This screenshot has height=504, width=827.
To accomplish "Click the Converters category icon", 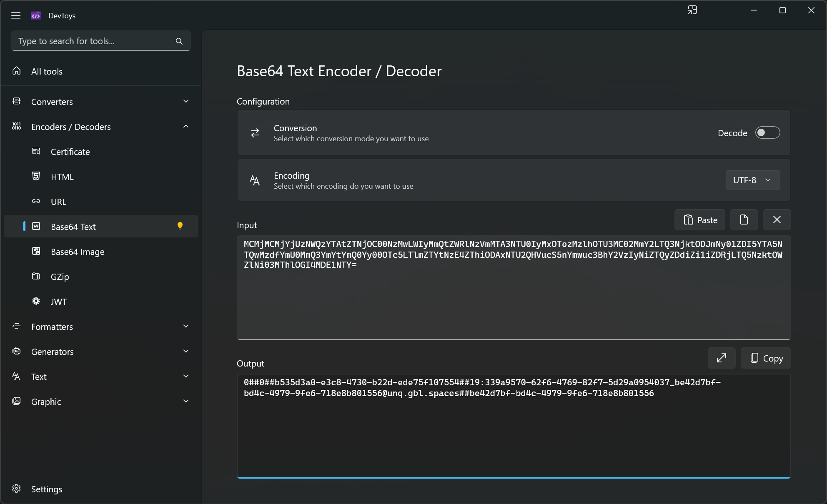I will click(17, 102).
